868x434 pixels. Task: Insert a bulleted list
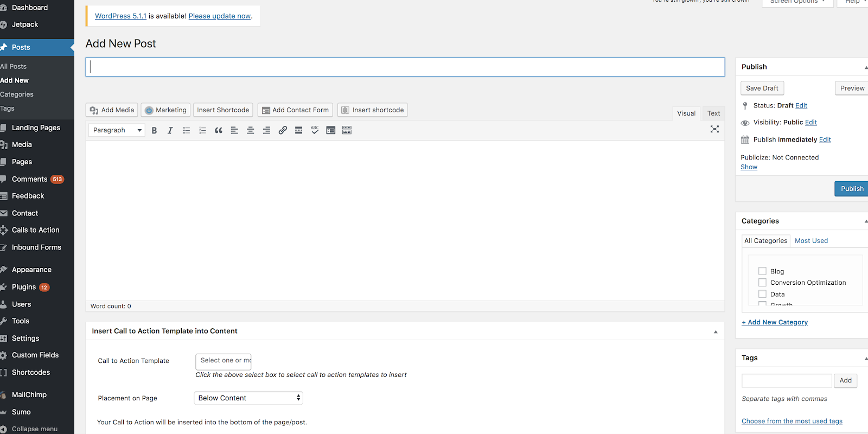click(x=186, y=130)
